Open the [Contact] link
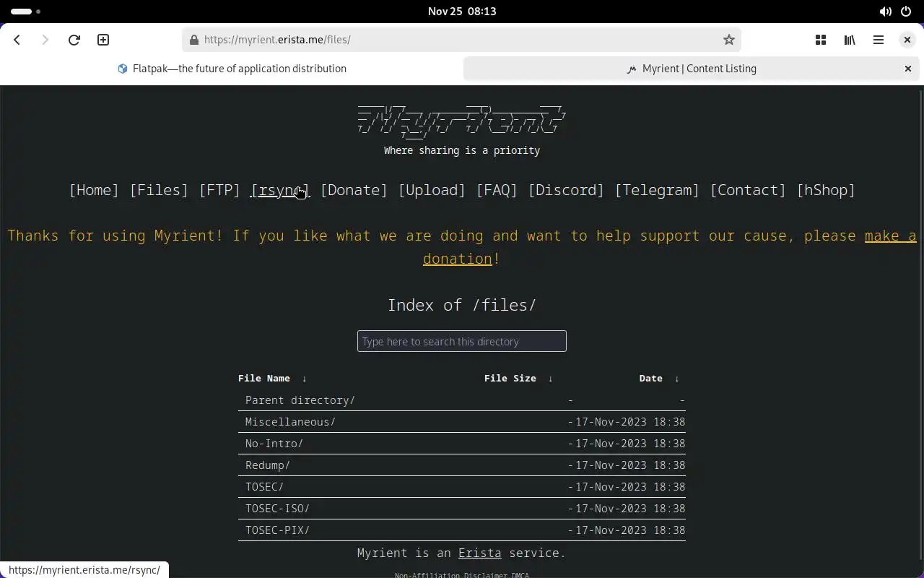The height and width of the screenshot is (578, 924). (x=748, y=190)
